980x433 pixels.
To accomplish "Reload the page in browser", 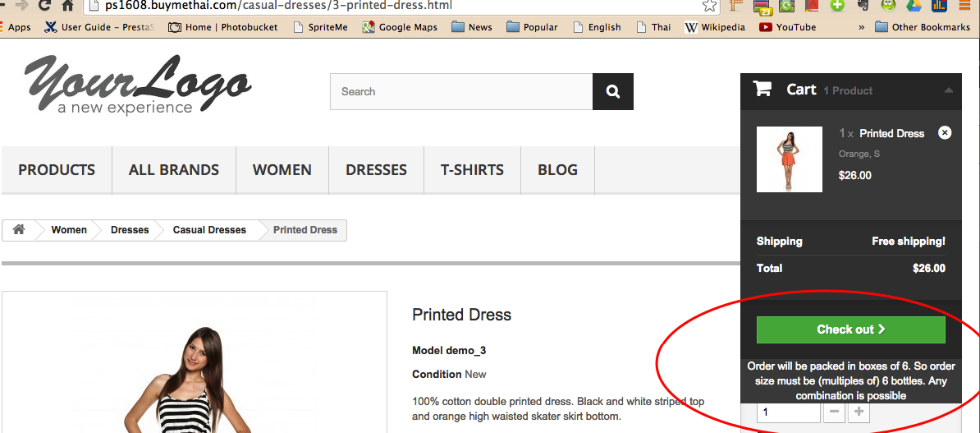I will (x=44, y=6).
